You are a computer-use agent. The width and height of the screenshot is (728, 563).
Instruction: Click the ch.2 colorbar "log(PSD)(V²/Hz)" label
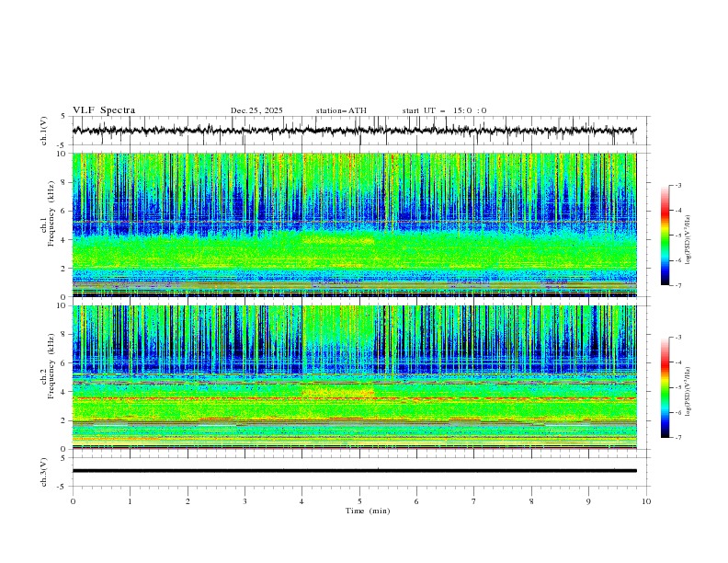pyautogui.click(x=688, y=391)
